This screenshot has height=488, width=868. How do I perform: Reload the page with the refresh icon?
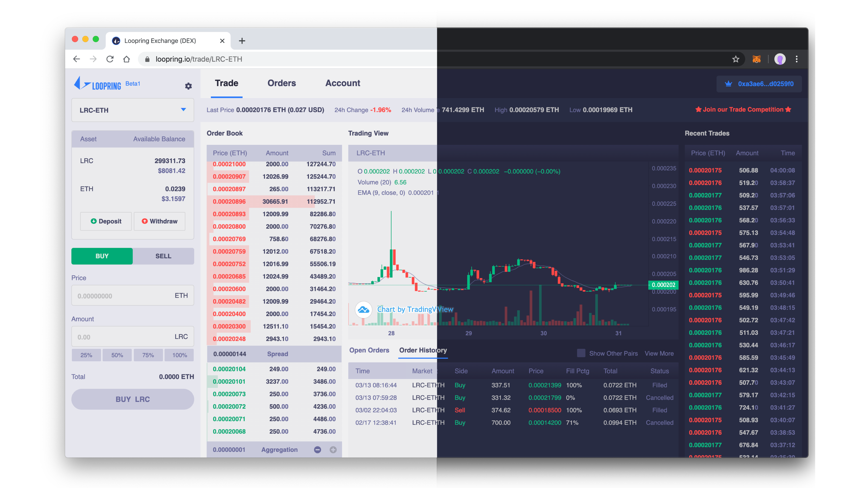(x=110, y=59)
